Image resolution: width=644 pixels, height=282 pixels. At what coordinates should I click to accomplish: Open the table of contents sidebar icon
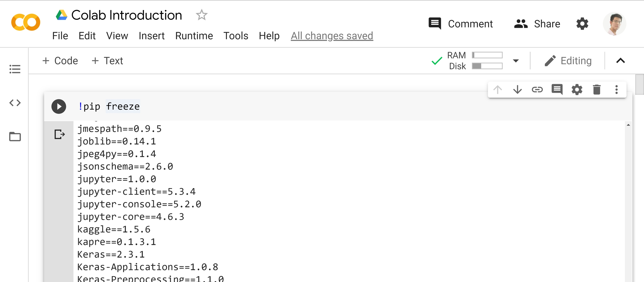(x=15, y=69)
